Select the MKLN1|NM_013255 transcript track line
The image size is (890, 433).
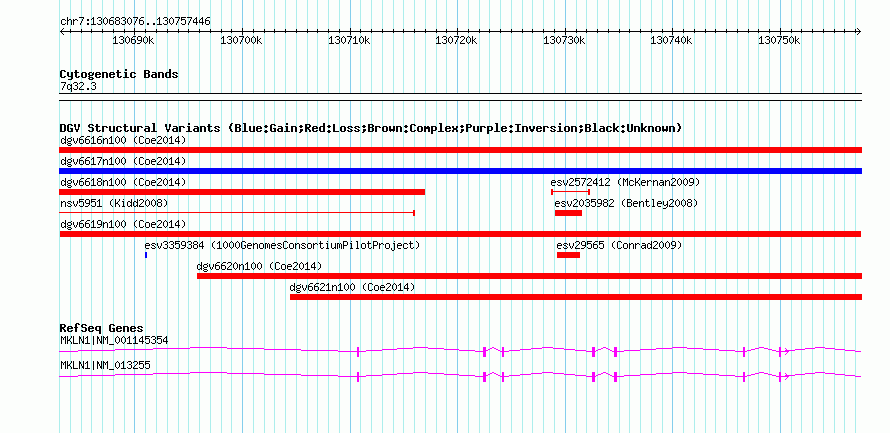click(x=460, y=376)
